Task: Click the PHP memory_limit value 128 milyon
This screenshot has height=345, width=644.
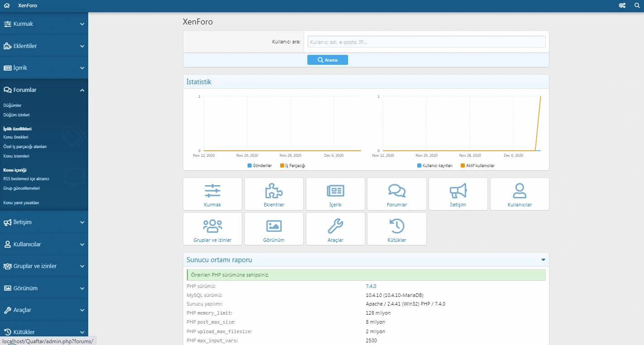Action: tap(378, 313)
